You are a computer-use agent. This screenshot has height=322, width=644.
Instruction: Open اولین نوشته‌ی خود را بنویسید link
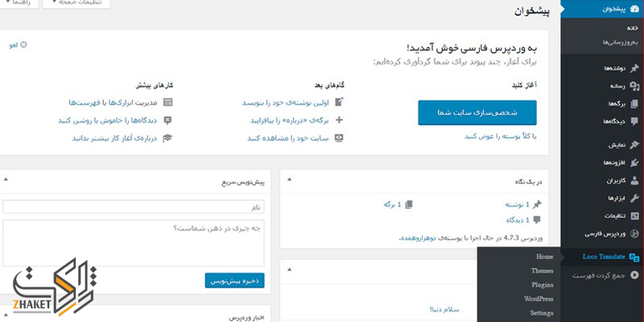(286, 102)
